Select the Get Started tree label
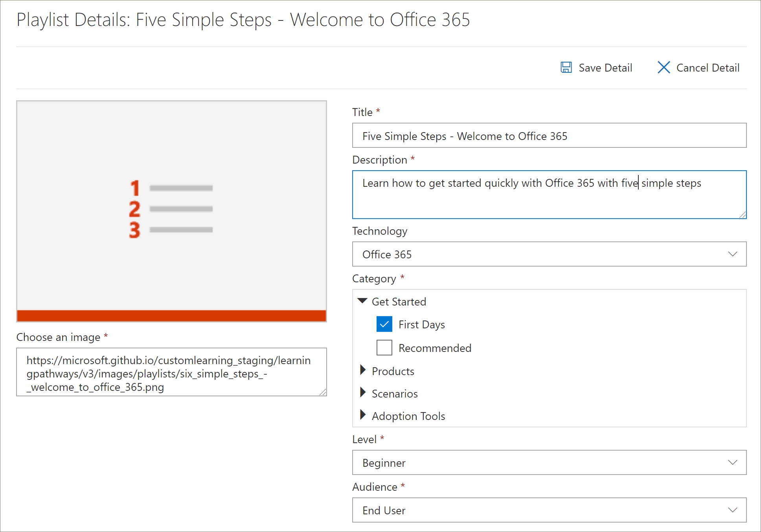This screenshot has width=761, height=532. click(x=399, y=302)
